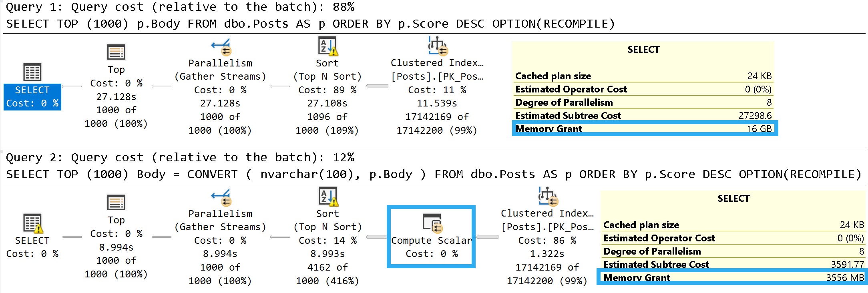Image resolution: width=868 pixels, height=293 pixels.
Task: Click second tooltip SELECT title
Action: click(733, 199)
